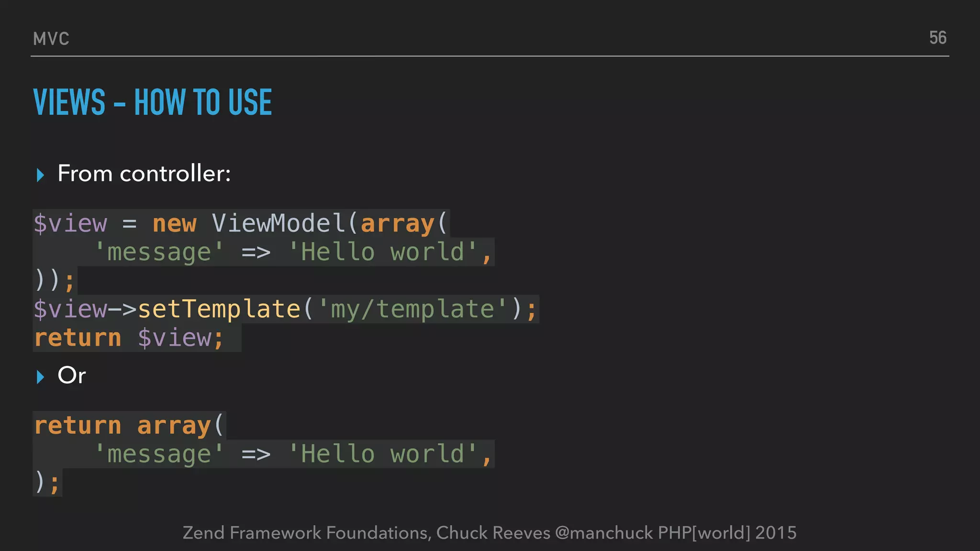Click the final ');' code line
This screenshot has width=980, height=551.
47,483
